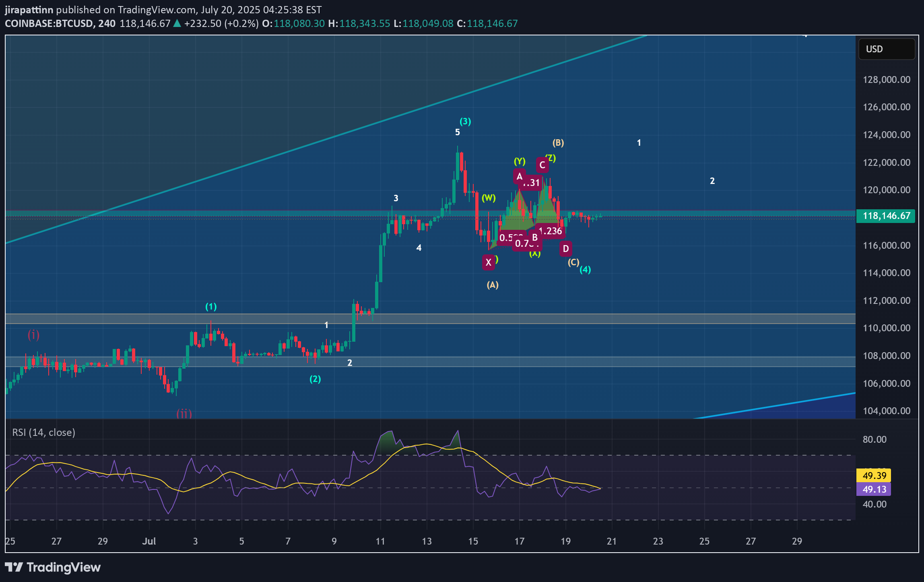Click the pattern point C label
Viewport: 924px width, 582px height.
tap(542, 164)
